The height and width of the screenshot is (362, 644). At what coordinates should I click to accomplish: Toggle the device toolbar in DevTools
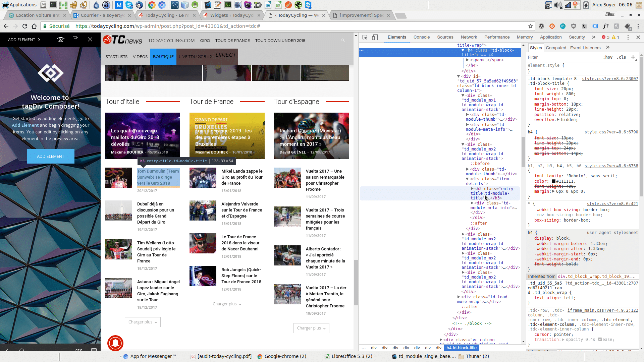[375, 37]
